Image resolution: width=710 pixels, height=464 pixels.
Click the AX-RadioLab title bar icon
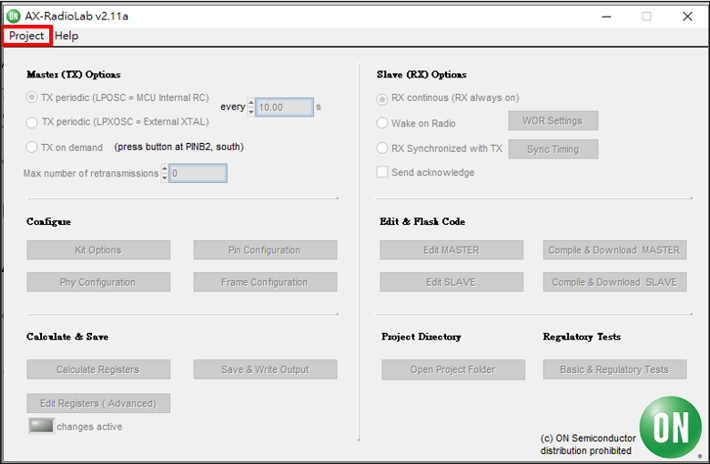click(x=14, y=16)
